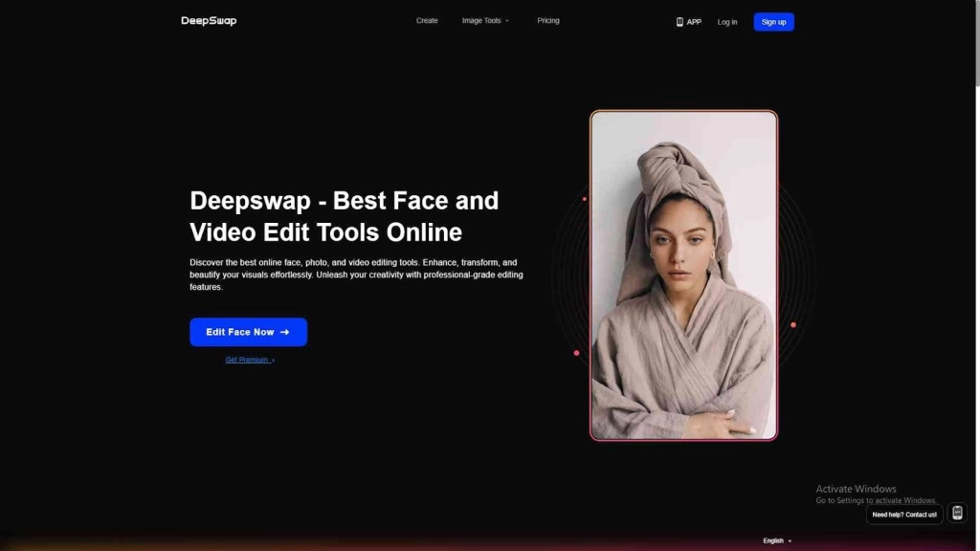Image resolution: width=980 pixels, height=551 pixels.
Task: Click Need help? Contact us!
Action: click(x=903, y=514)
